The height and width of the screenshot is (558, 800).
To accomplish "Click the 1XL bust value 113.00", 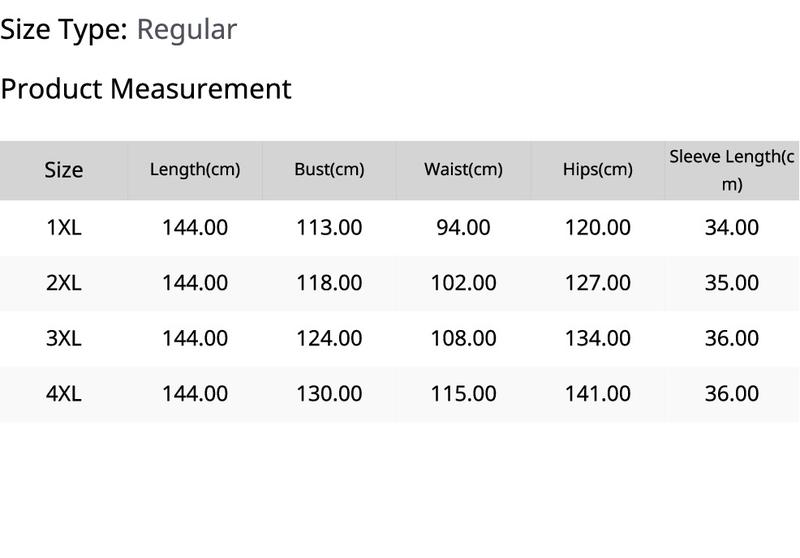I will (x=329, y=227).
